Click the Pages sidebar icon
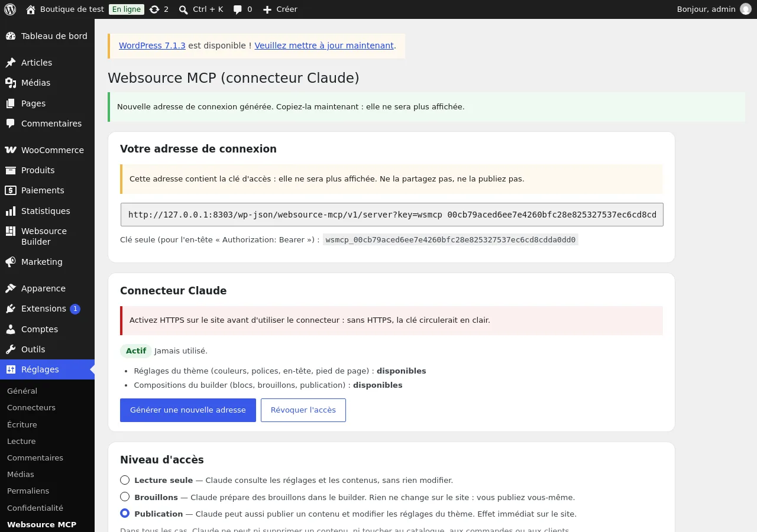This screenshot has height=532, width=757. click(x=11, y=103)
